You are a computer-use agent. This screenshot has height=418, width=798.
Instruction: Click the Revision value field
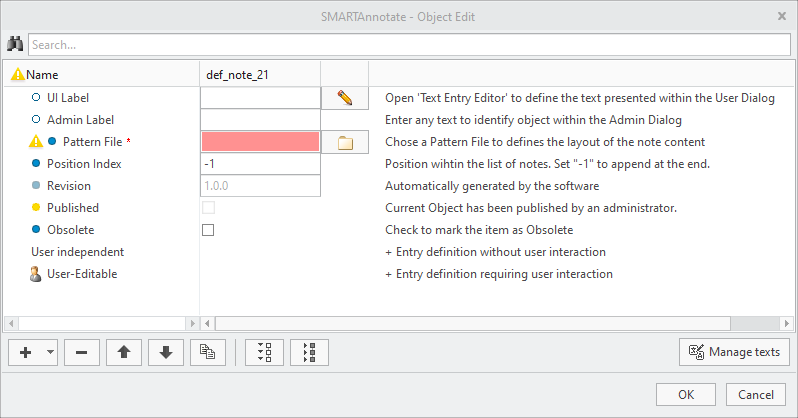pyautogui.click(x=261, y=186)
